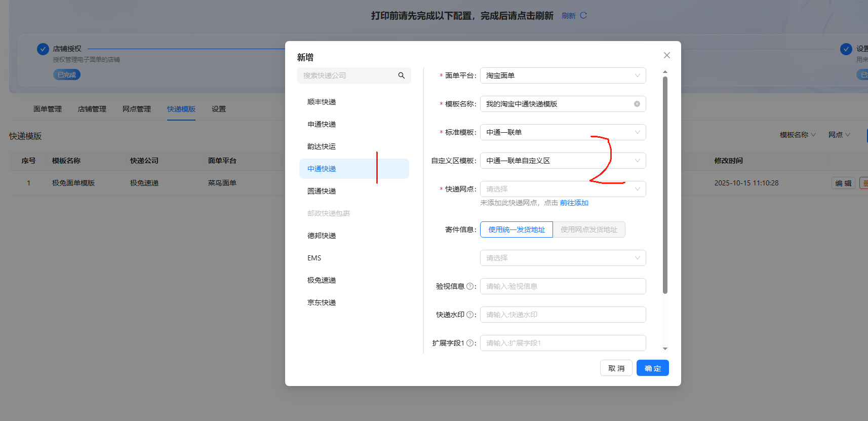Click the 确定 button
Screen dimensions: 868x421
pos(652,368)
